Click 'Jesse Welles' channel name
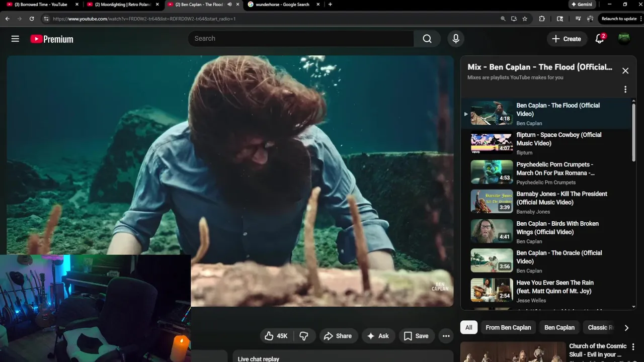The image size is (644, 362). click(531, 301)
